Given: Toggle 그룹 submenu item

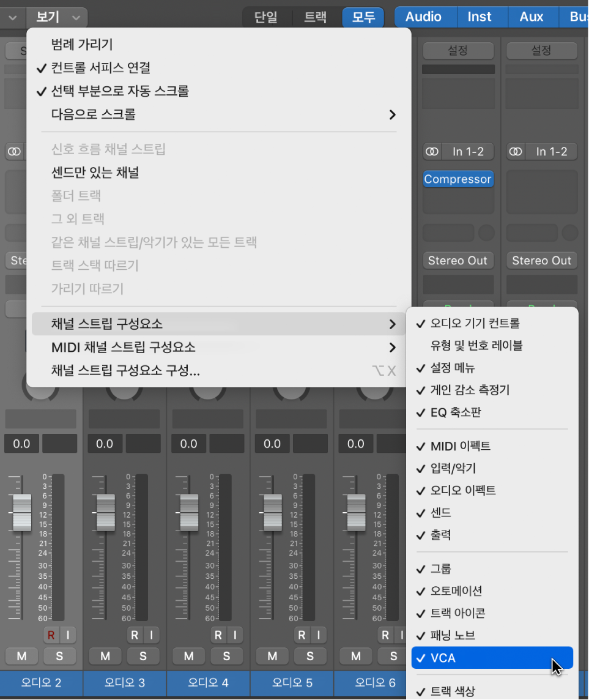Looking at the screenshot, I should (492, 569).
